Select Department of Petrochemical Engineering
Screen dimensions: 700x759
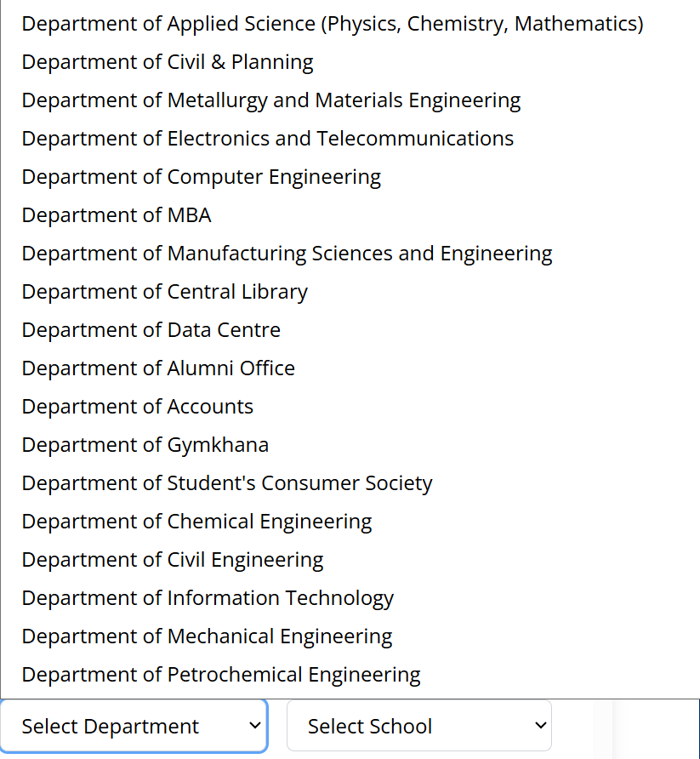tap(221, 675)
